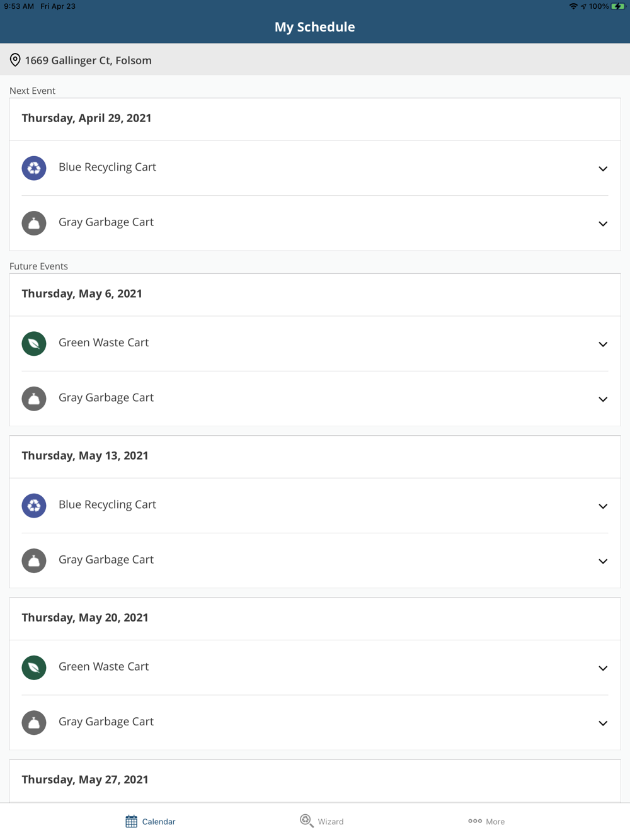Expand the May 6 Gray Garbage Cart chevron
Image resolution: width=630 pixels, height=840 pixels.
[603, 399]
